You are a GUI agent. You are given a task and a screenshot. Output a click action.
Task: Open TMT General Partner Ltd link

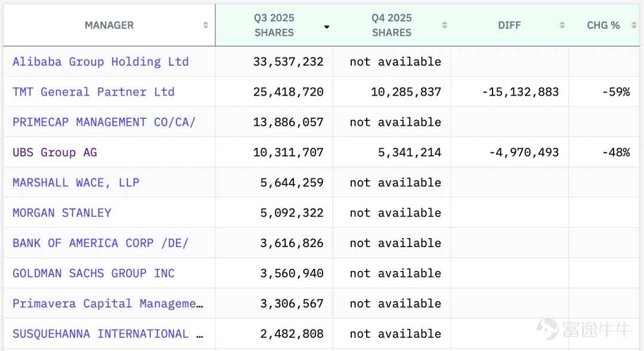(94, 92)
